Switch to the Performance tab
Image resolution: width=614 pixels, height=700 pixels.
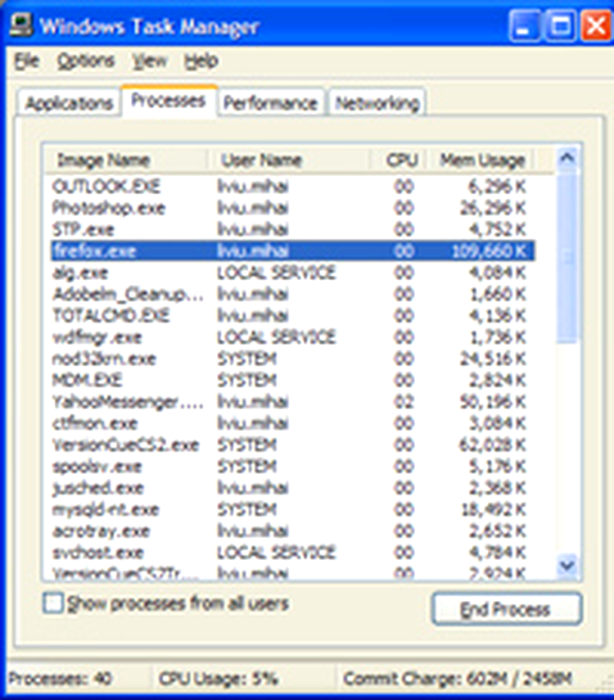[271, 104]
